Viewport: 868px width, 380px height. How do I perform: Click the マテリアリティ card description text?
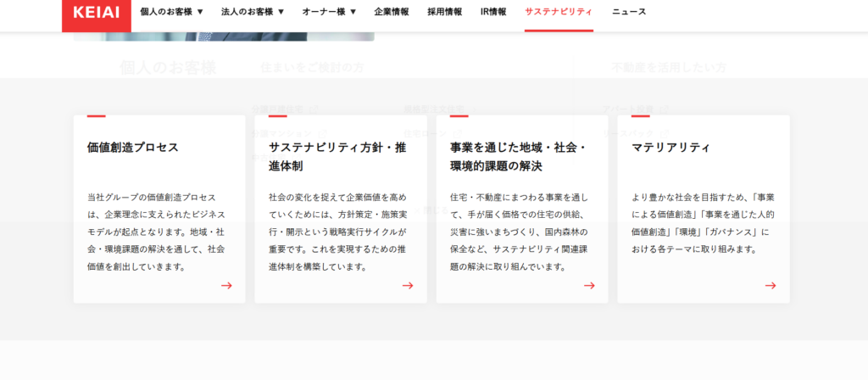click(x=703, y=223)
